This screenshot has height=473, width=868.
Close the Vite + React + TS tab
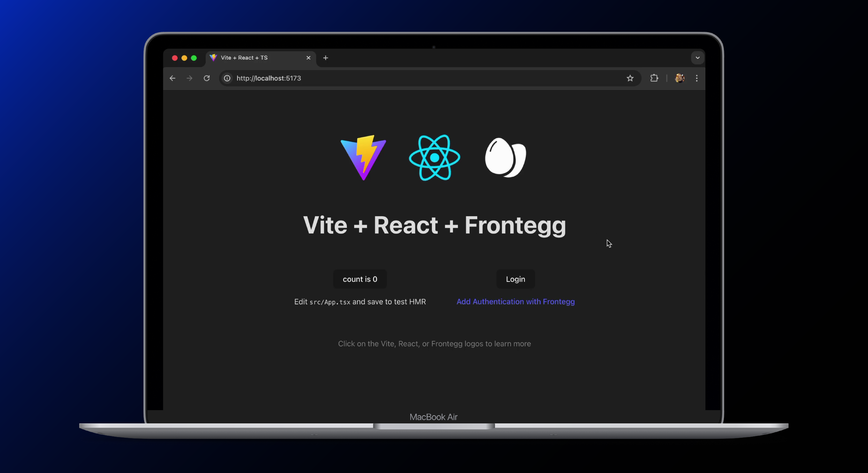tap(308, 58)
